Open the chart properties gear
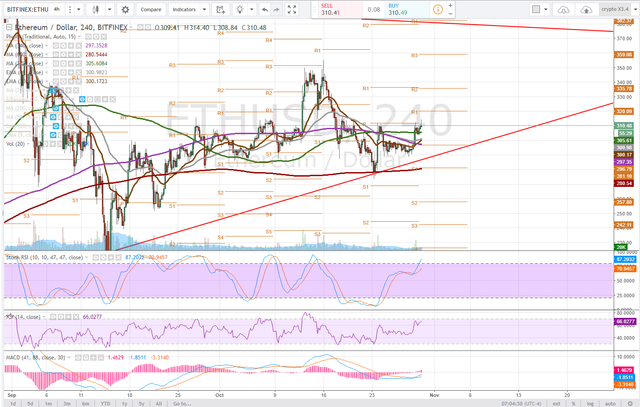This screenshot has height=407, width=640. 125,9
